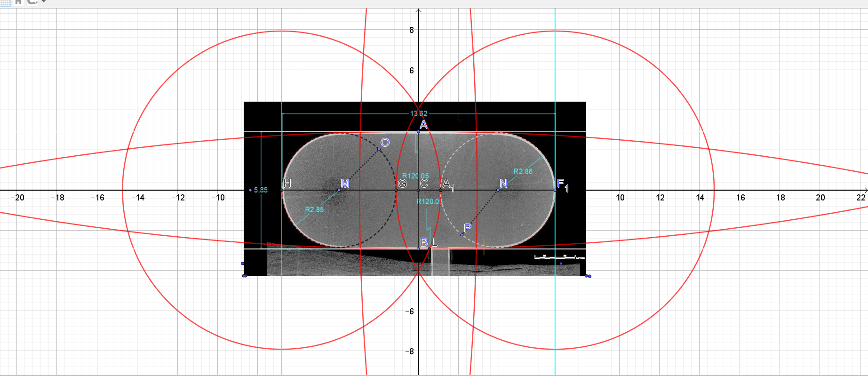Pick point F₁ at capsule's right end

pos(555,190)
